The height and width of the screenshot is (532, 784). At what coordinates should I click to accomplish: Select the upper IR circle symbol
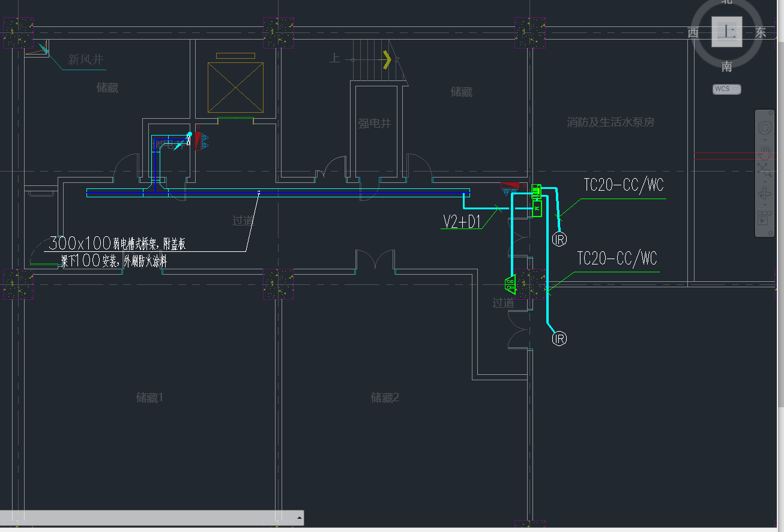tap(559, 239)
